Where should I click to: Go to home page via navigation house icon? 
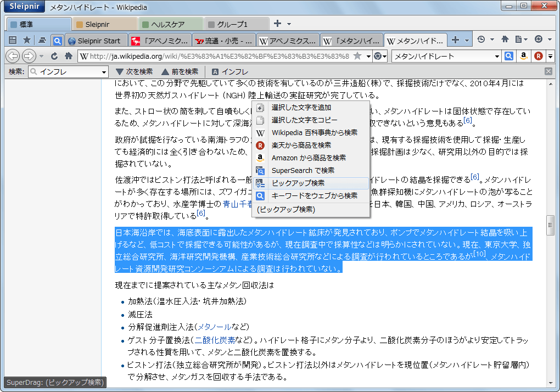[x=69, y=56]
